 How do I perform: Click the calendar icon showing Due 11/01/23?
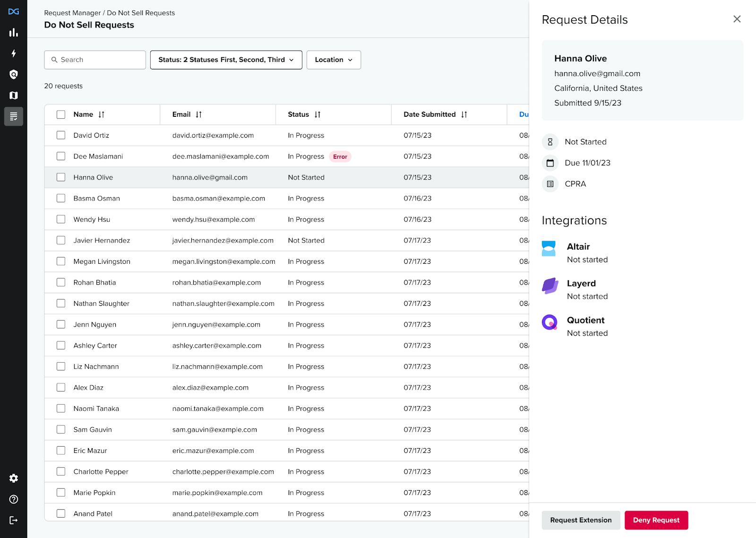click(x=550, y=163)
